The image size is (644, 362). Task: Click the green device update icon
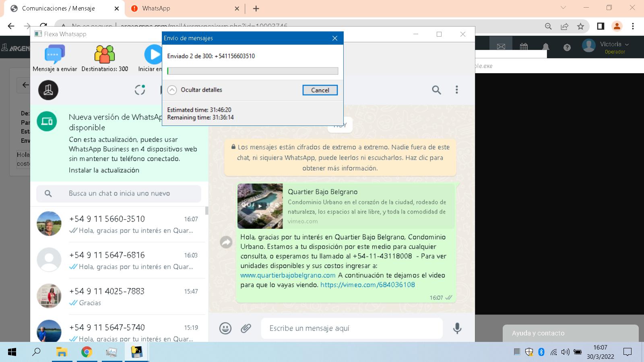coord(47,121)
